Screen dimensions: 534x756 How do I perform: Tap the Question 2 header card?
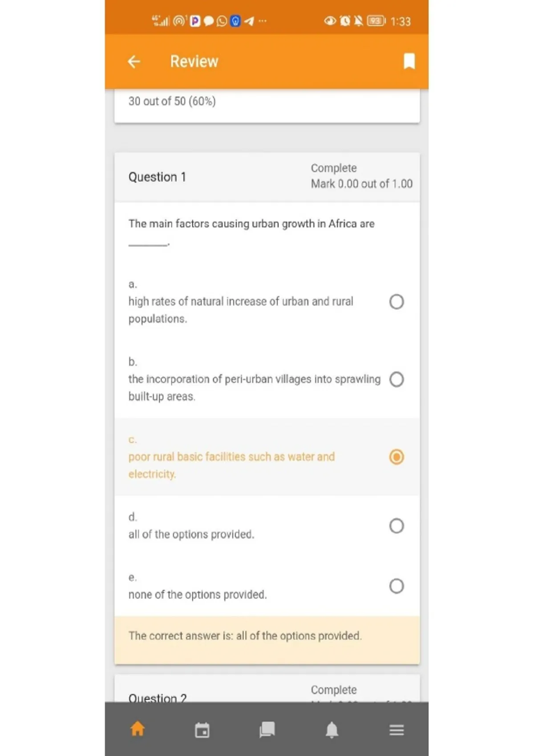point(267,688)
